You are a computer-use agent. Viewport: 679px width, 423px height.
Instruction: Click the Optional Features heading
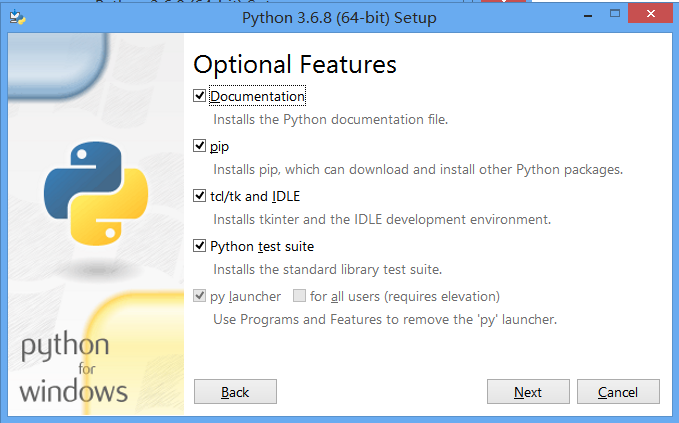click(x=295, y=64)
